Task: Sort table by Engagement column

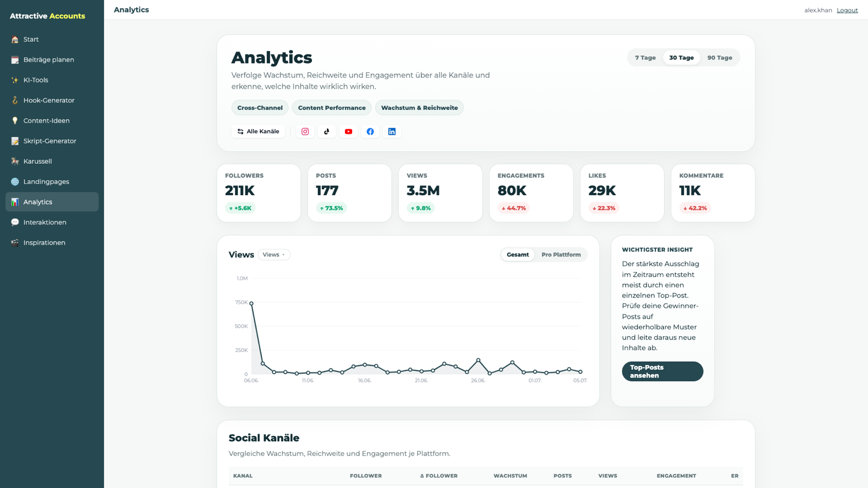Action: (676, 476)
